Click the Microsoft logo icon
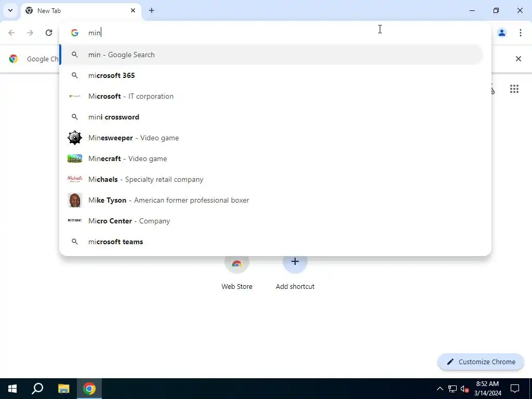532x399 pixels. [x=75, y=96]
